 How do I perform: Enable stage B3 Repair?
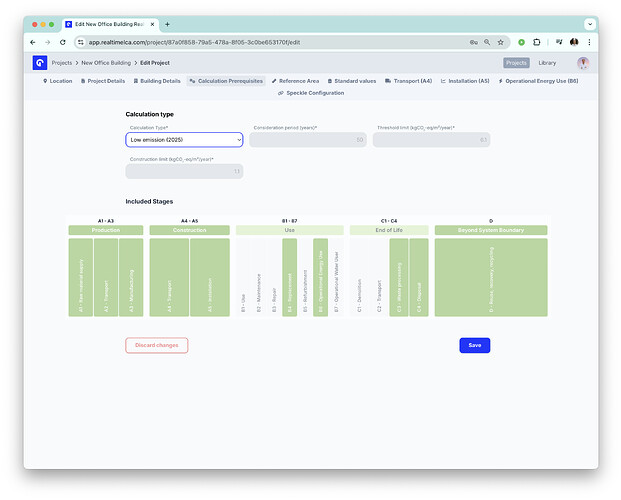pos(274,277)
